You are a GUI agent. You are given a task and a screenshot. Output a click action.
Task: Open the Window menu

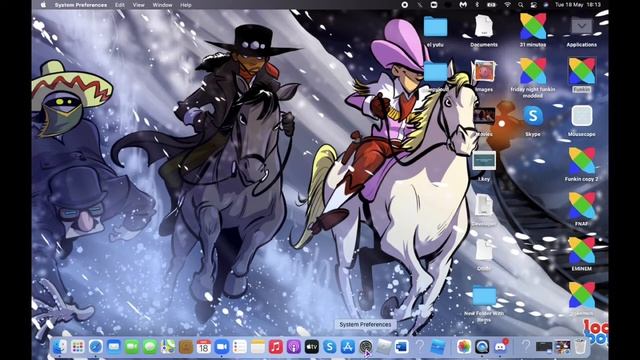point(162,5)
